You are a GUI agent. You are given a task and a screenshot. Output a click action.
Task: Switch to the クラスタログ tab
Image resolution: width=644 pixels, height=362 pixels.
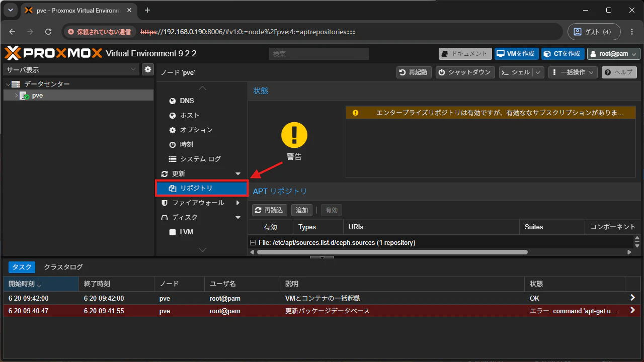pos(63,267)
